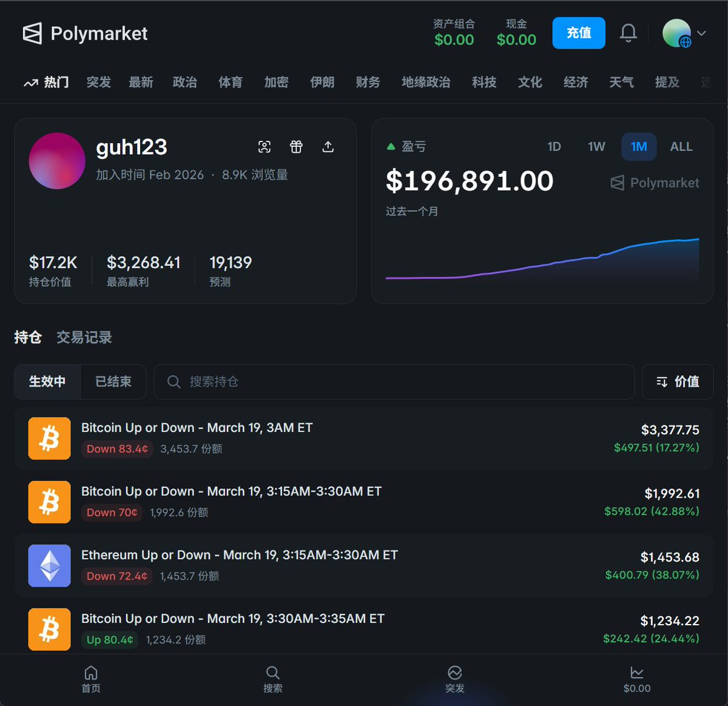Set profit chart range to 1D
This screenshot has height=706, width=728.
click(554, 147)
